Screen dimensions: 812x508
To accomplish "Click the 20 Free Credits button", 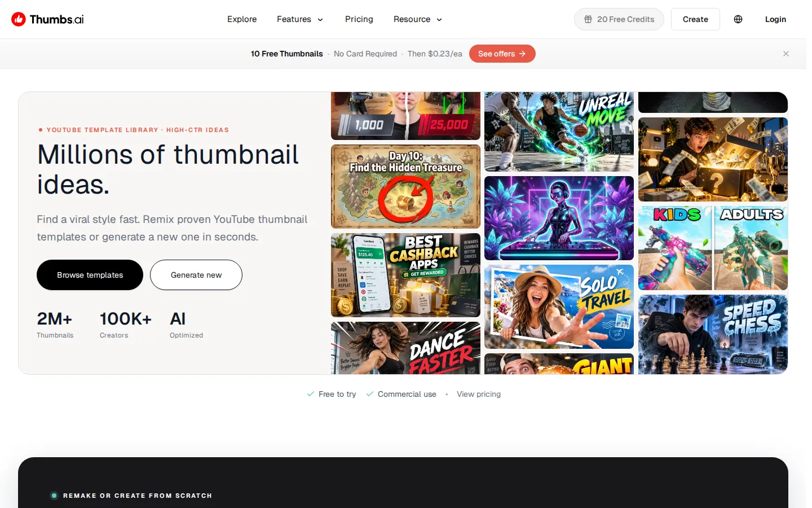I will (619, 19).
